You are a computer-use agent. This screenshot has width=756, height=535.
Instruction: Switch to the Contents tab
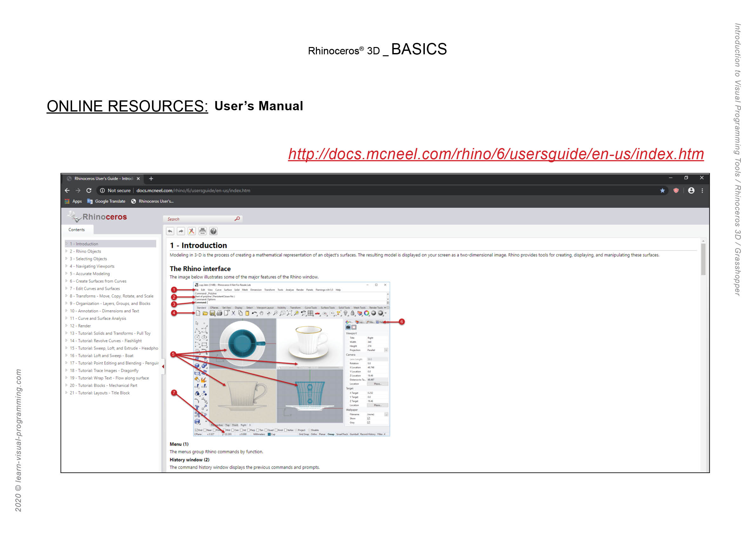77,230
